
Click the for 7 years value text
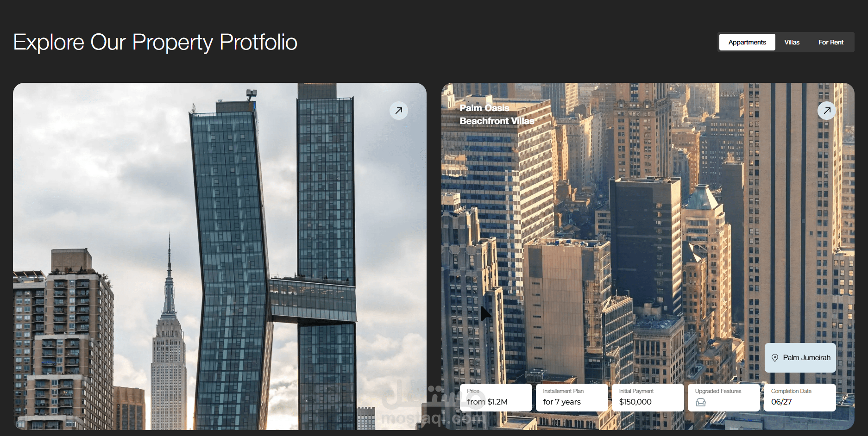tap(562, 402)
